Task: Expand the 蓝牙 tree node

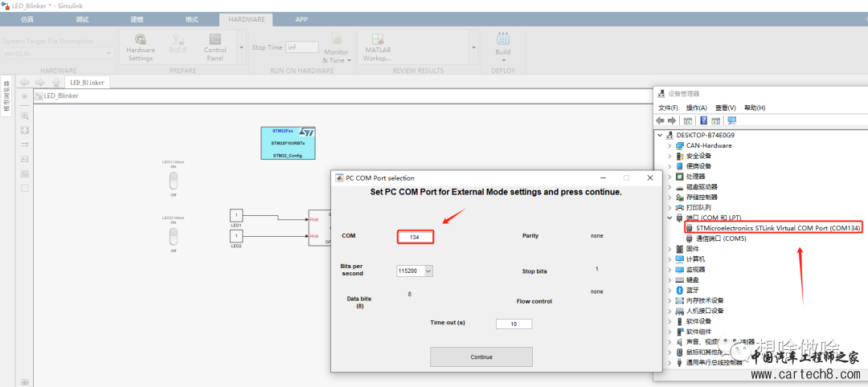Action: pyautogui.click(x=669, y=291)
